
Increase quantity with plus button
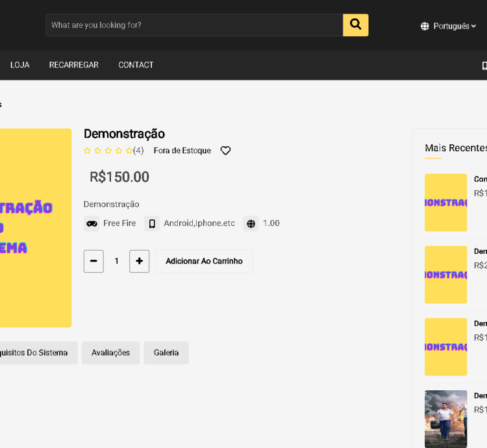pos(139,261)
